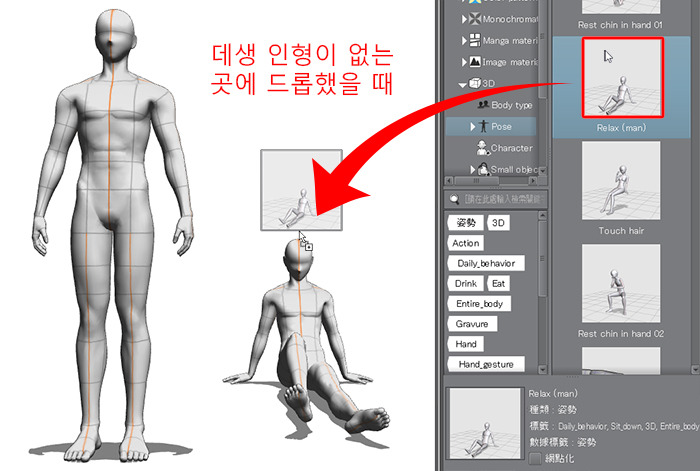Collapse the 3D folder arrow
The image size is (700, 471).
[x=462, y=84]
